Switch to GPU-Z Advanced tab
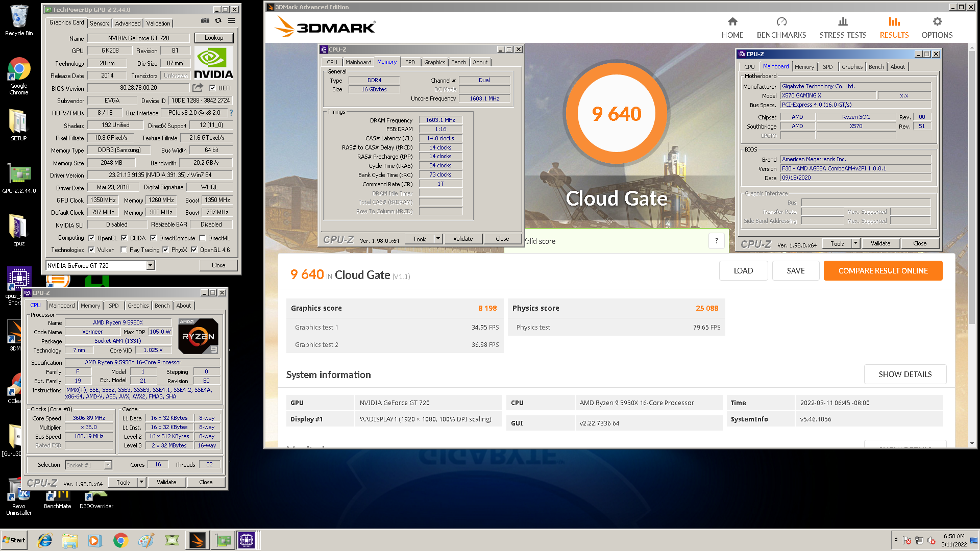The height and width of the screenshot is (551, 980). 128,23
